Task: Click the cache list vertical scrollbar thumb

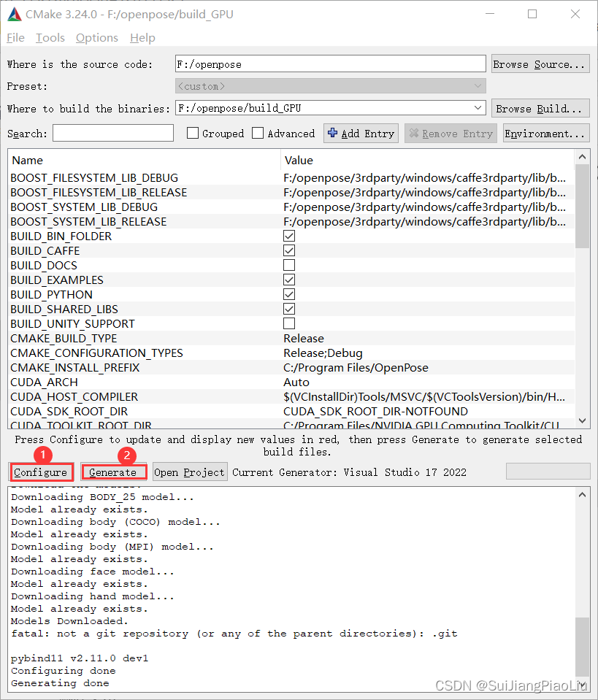Action: (582, 207)
